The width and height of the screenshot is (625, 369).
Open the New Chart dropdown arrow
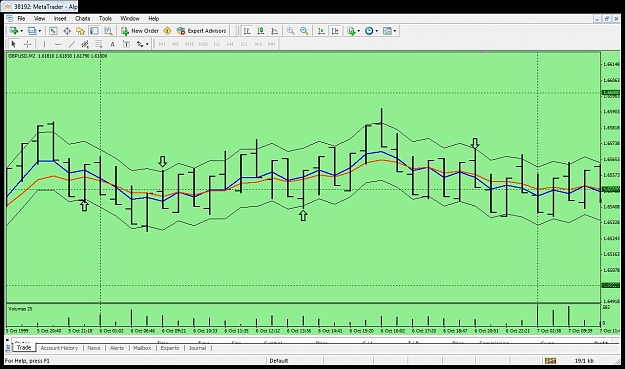pos(21,31)
